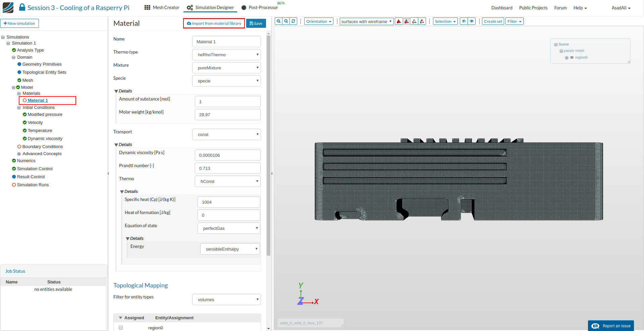This screenshot has height=331, width=644.
Task: Toggle visibility eye for region0 in scene tree
Action: (x=572, y=58)
